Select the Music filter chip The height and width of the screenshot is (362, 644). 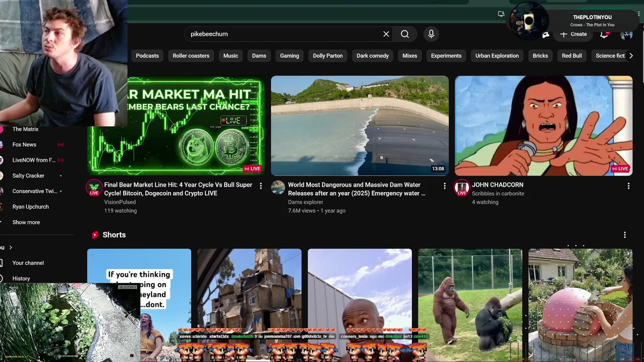pos(231,56)
